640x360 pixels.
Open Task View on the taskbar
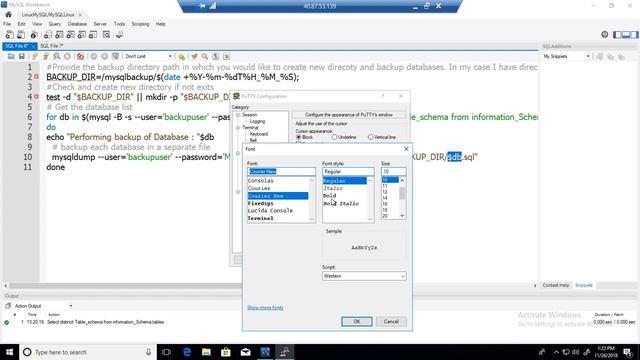click(167, 352)
